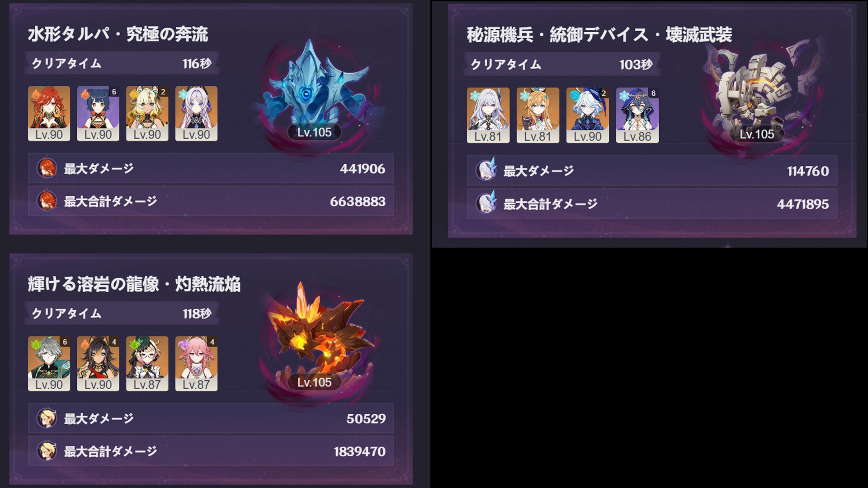Click the Dendro character wearing glasses Lv.87
This screenshot has height=488, width=868.
147,364
